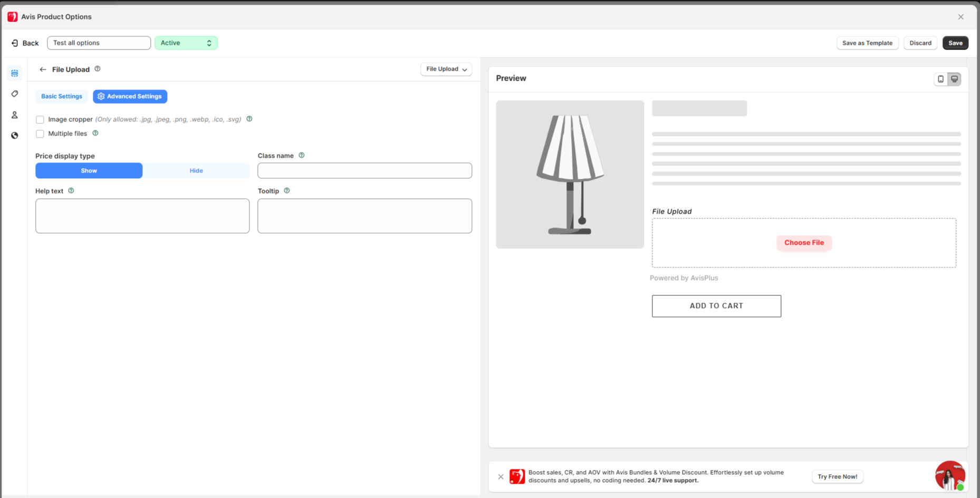The height and width of the screenshot is (498, 980).
Task: Open the person icon in left sidebar
Action: pos(15,115)
